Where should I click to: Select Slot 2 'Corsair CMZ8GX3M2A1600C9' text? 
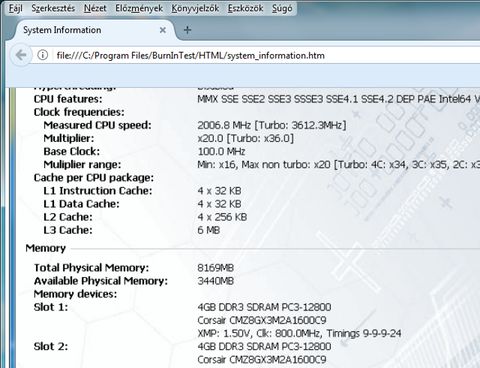[x=262, y=359]
